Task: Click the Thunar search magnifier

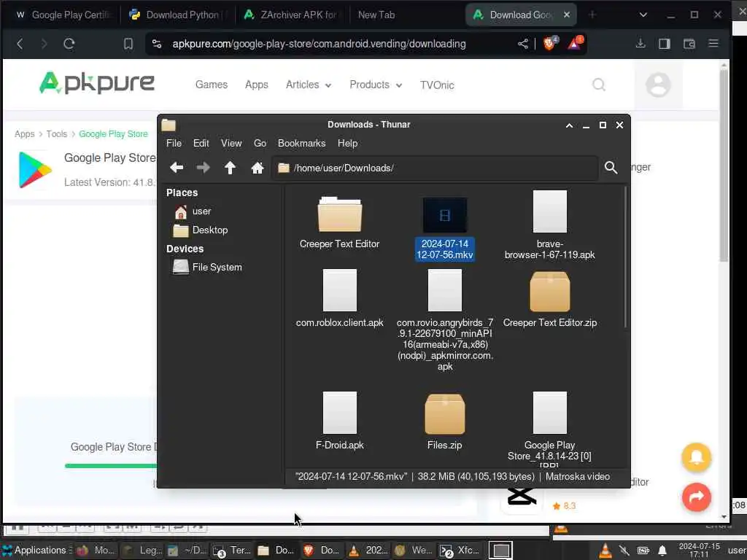Action: pyautogui.click(x=611, y=168)
